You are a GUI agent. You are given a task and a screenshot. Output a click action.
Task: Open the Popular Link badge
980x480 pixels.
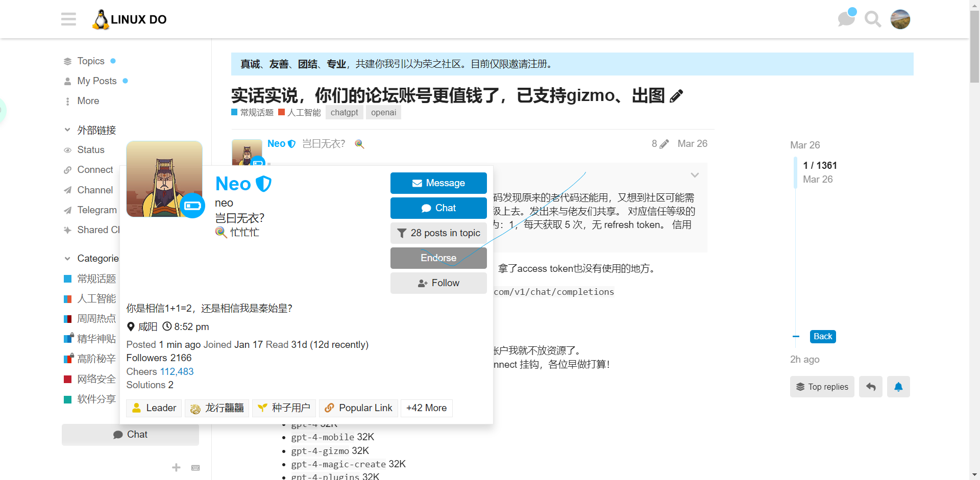358,408
